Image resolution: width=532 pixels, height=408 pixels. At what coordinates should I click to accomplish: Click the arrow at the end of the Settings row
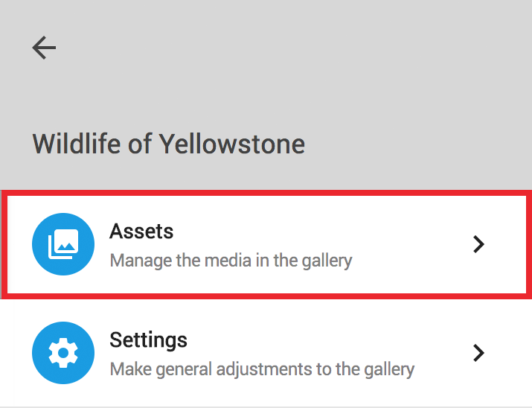[x=478, y=353]
